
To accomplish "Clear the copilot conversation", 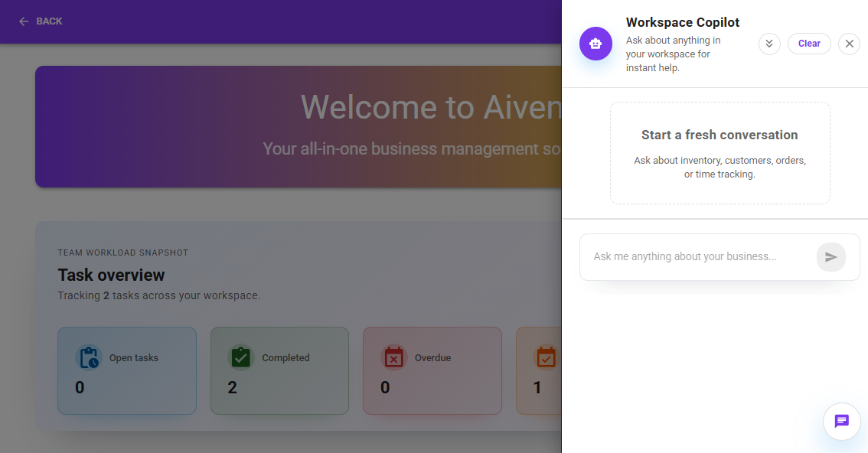I will point(809,44).
